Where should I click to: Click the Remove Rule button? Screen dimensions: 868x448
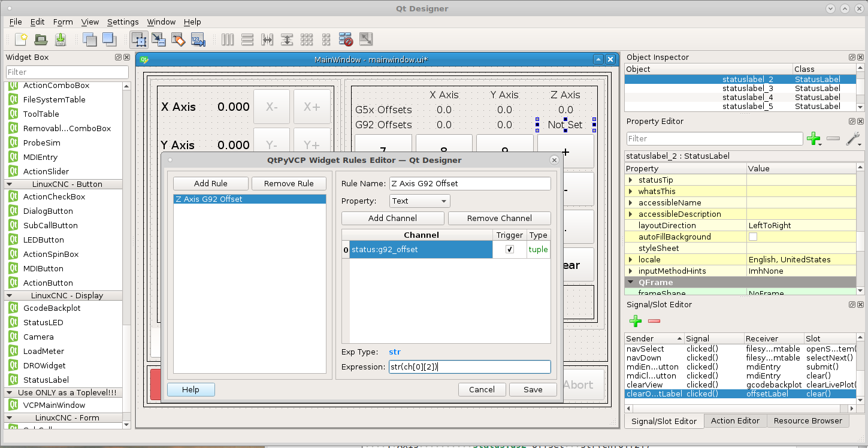(289, 183)
